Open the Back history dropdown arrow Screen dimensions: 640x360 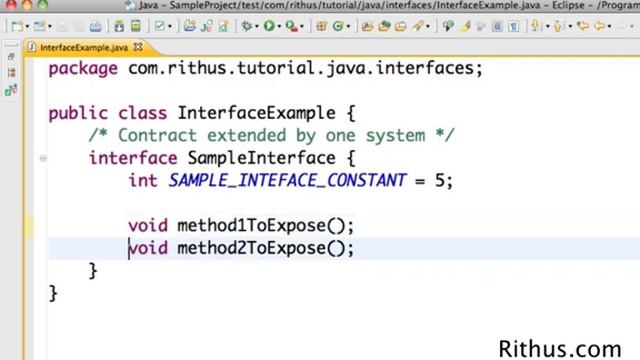tap(609, 27)
